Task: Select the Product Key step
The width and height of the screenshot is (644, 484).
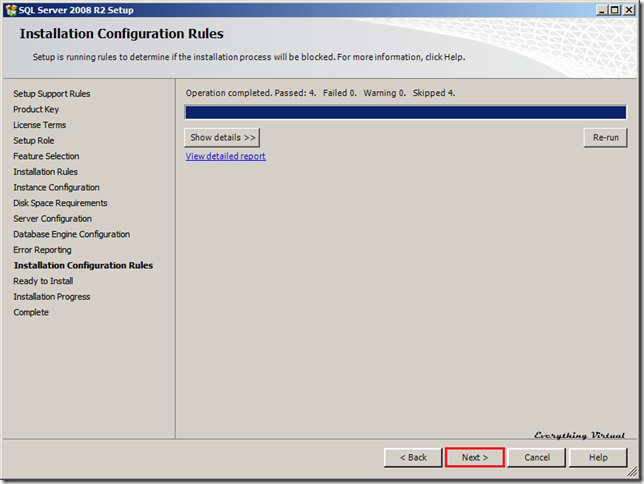Action: click(36, 109)
